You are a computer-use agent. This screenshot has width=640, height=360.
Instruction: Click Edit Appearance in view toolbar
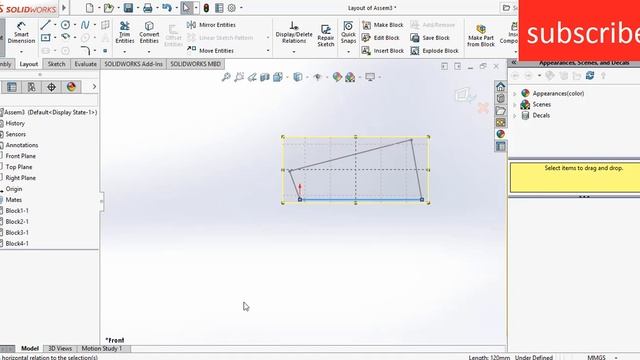(337, 77)
